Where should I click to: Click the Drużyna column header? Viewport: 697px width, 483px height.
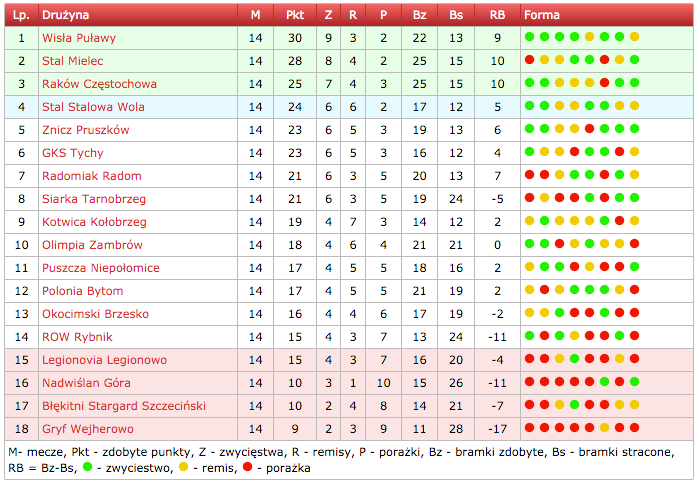coord(66,15)
